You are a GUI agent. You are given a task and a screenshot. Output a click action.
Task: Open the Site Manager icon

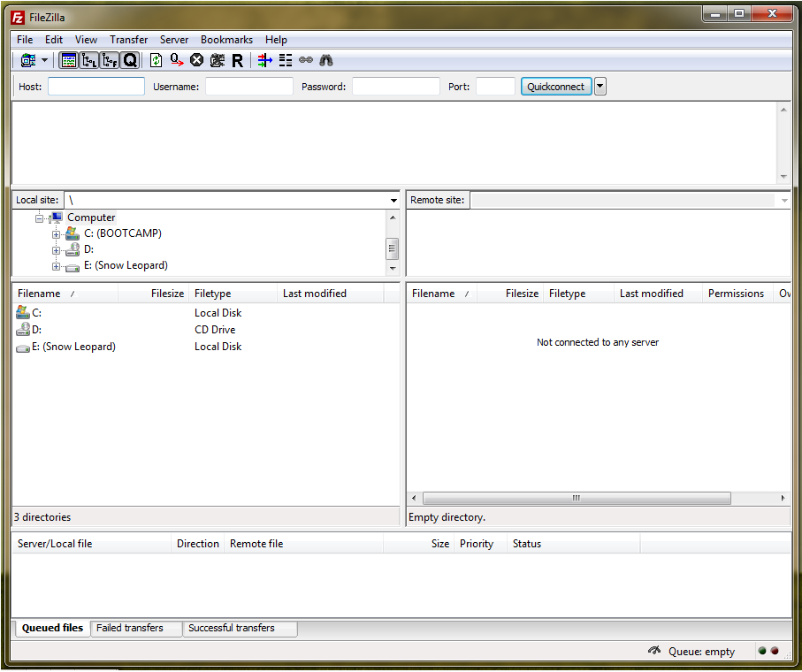click(x=27, y=60)
